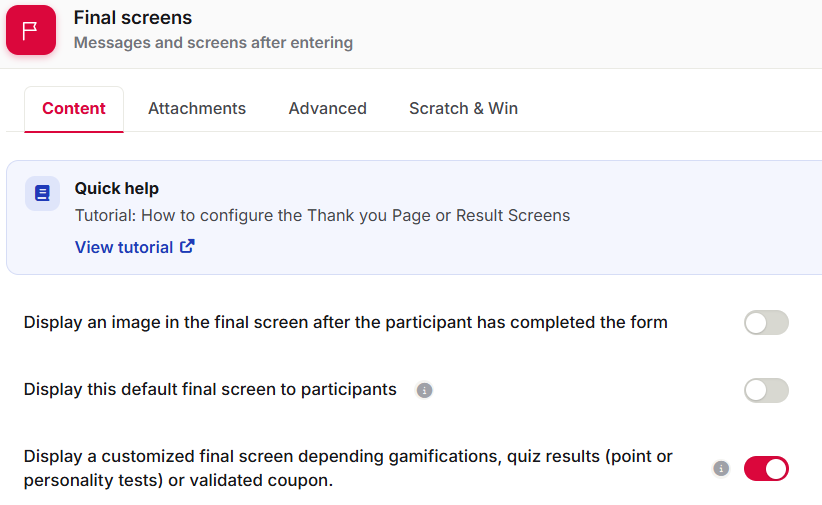This screenshot has height=505, width=822.
Task: Click the blue Quick help book icon
Action: point(42,194)
